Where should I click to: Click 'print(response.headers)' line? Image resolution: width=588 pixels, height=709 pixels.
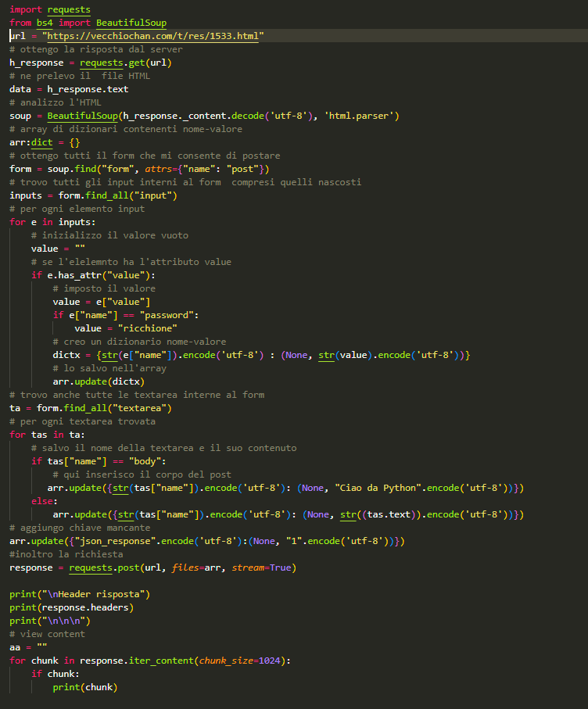[x=71, y=607]
